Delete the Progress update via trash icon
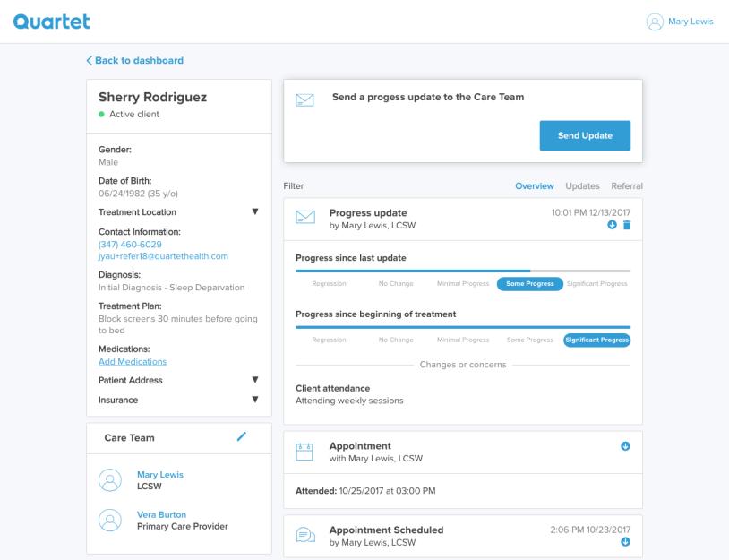 627,225
